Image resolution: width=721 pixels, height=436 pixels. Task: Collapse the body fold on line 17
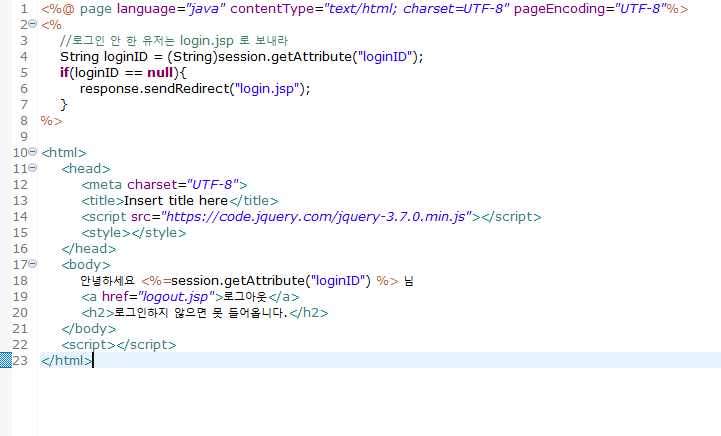coord(33,264)
